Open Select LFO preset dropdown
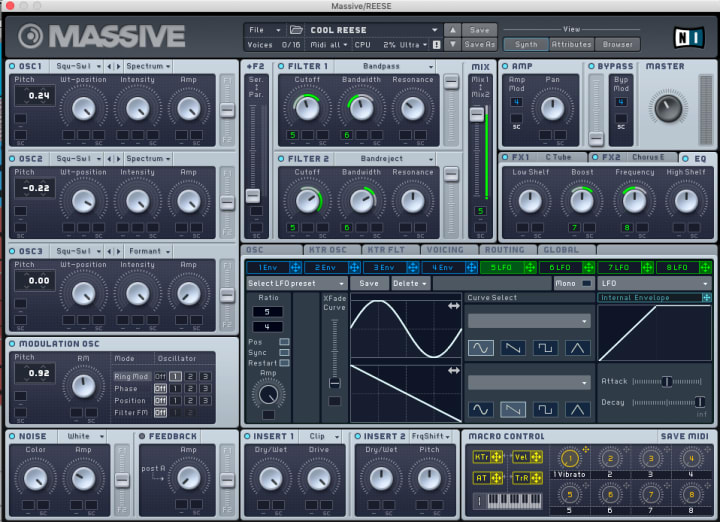The width and height of the screenshot is (720, 522). point(296,284)
